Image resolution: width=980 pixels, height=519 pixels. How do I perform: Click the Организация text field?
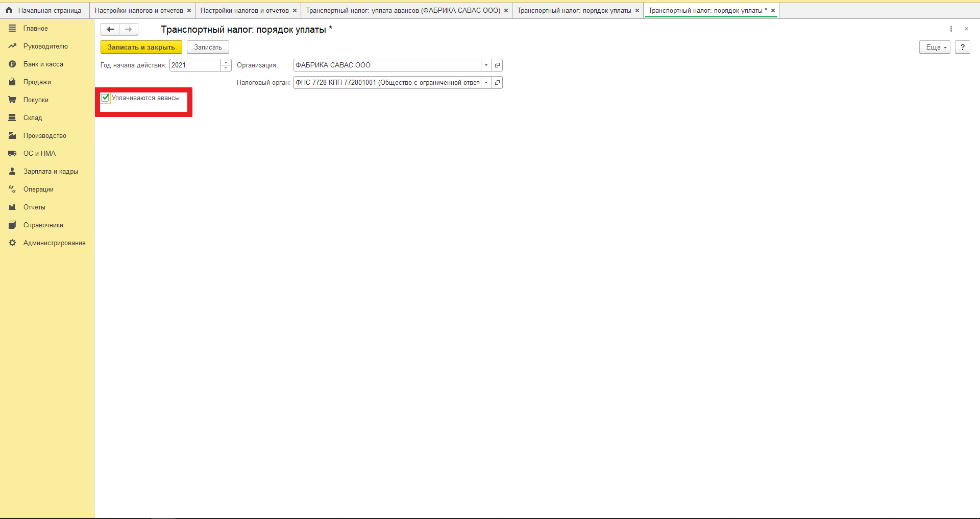tap(387, 65)
